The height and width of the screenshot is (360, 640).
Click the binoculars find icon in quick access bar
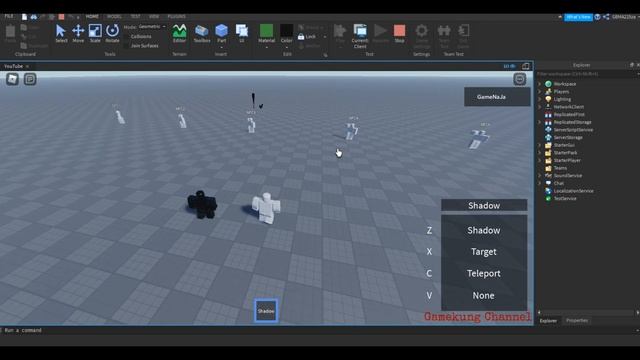point(34,17)
